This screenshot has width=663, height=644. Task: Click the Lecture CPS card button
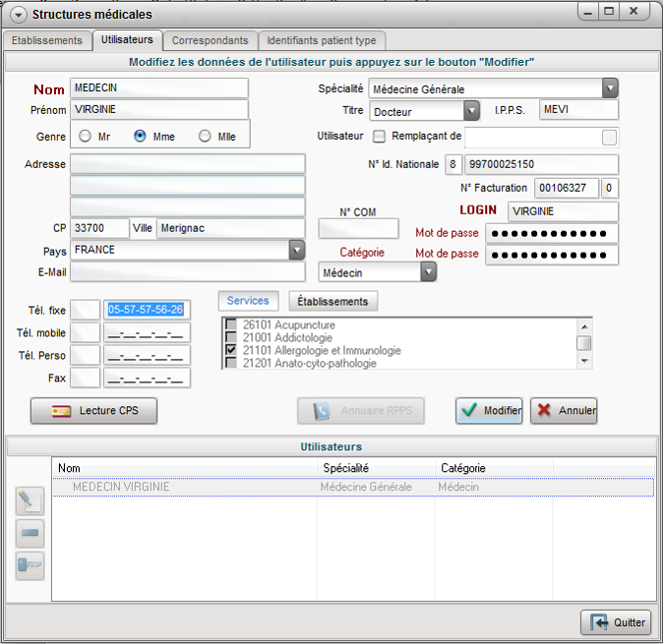click(93, 411)
